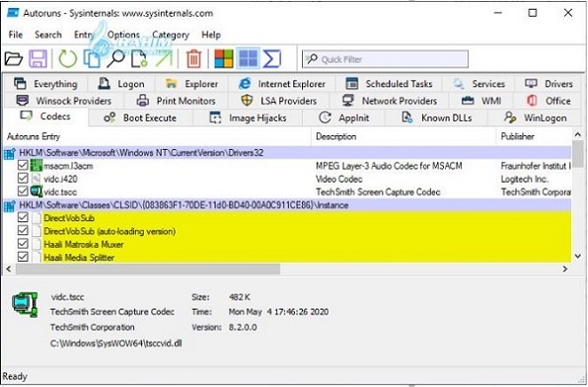Screen dimensions: 588x387
Task: Sort by the Description column header
Action: (x=404, y=136)
